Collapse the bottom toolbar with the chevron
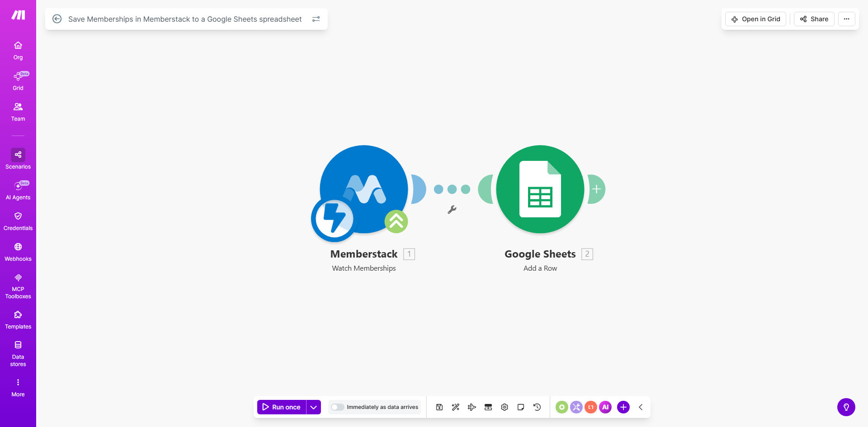Image resolution: width=868 pixels, height=427 pixels. click(641, 407)
